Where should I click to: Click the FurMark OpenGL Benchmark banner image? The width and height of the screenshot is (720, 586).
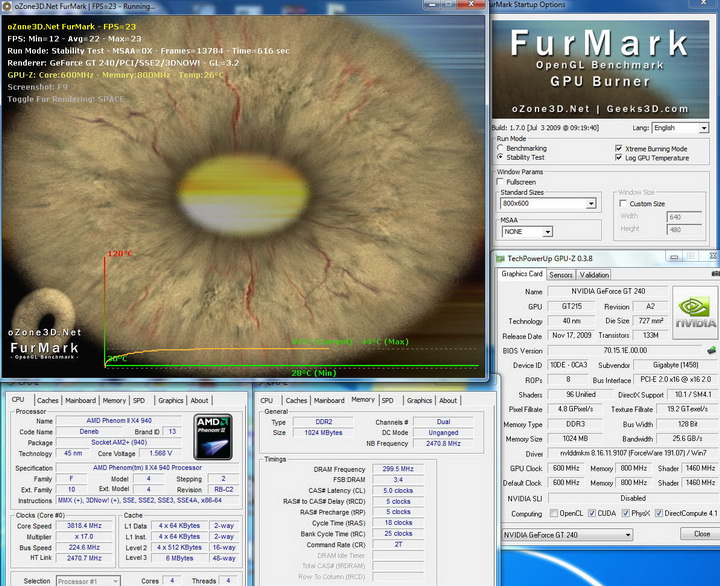click(x=601, y=69)
